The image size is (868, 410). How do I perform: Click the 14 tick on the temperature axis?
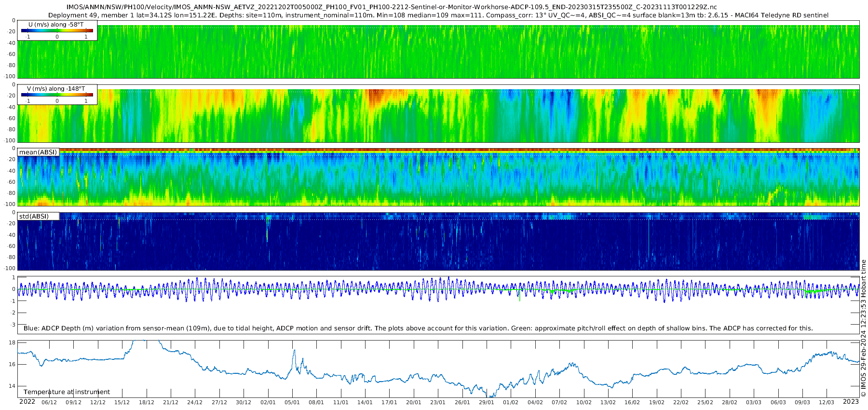[x=13, y=386]
